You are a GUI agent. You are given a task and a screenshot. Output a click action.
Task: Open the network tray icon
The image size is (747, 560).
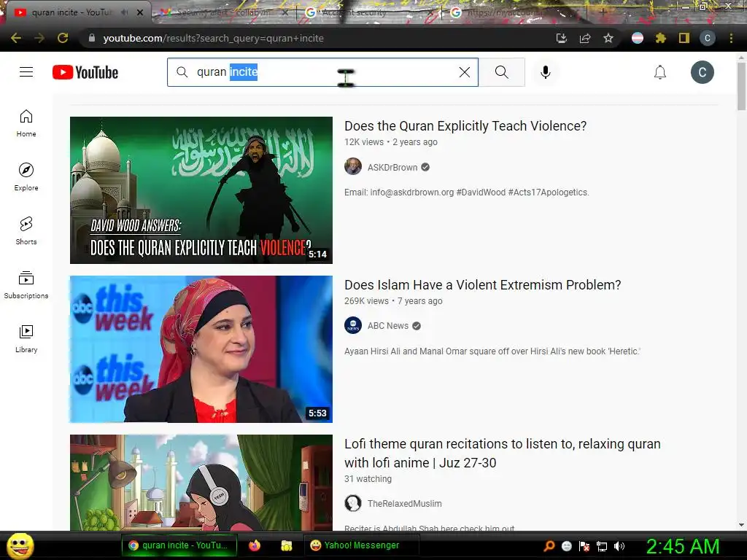pyautogui.click(x=602, y=546)
